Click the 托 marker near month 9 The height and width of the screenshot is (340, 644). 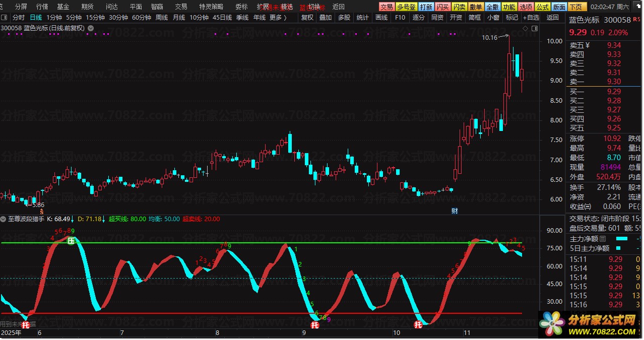(315, 325)
